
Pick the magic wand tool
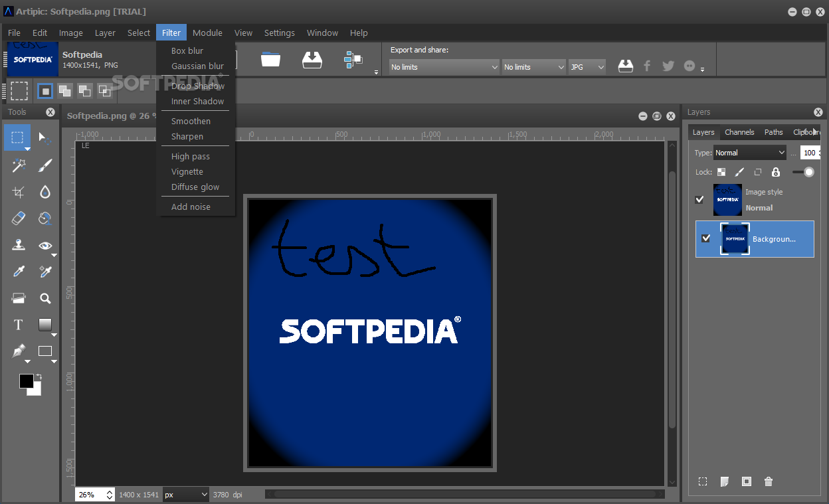18,165
